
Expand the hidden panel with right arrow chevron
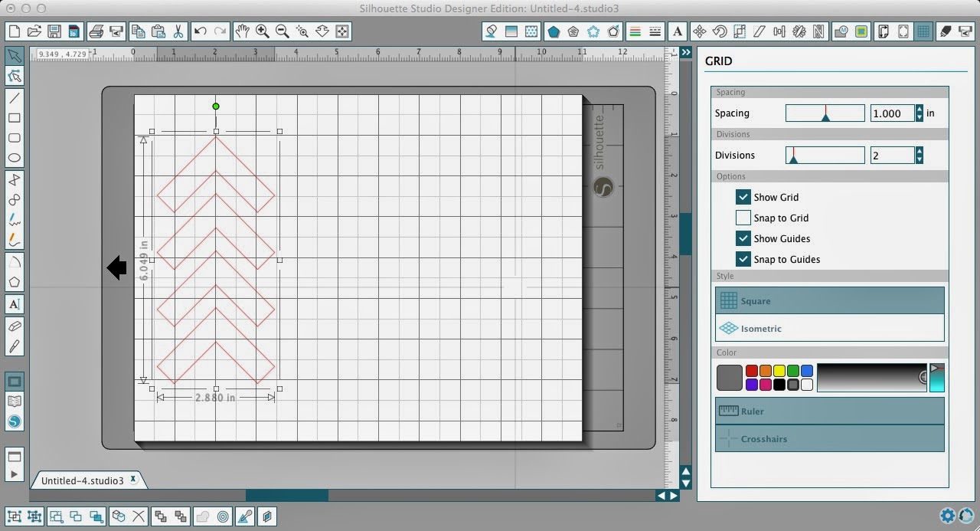click(x=685, y=51)
